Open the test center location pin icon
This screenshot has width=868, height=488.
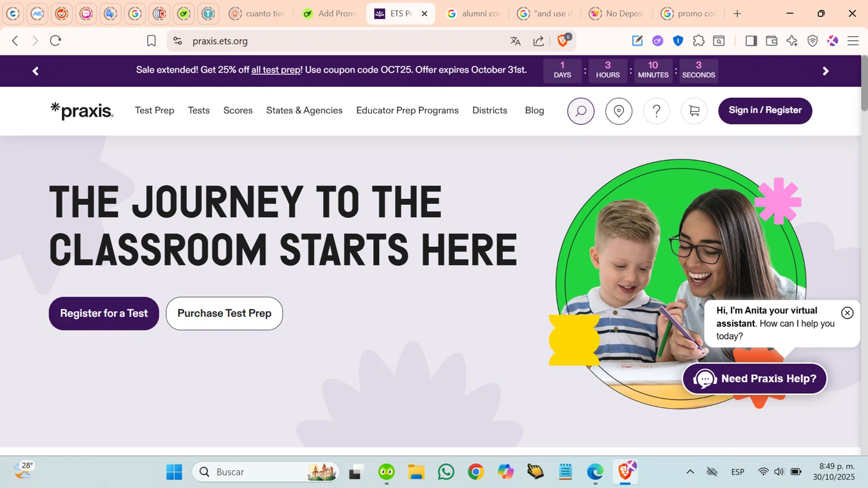619,111
